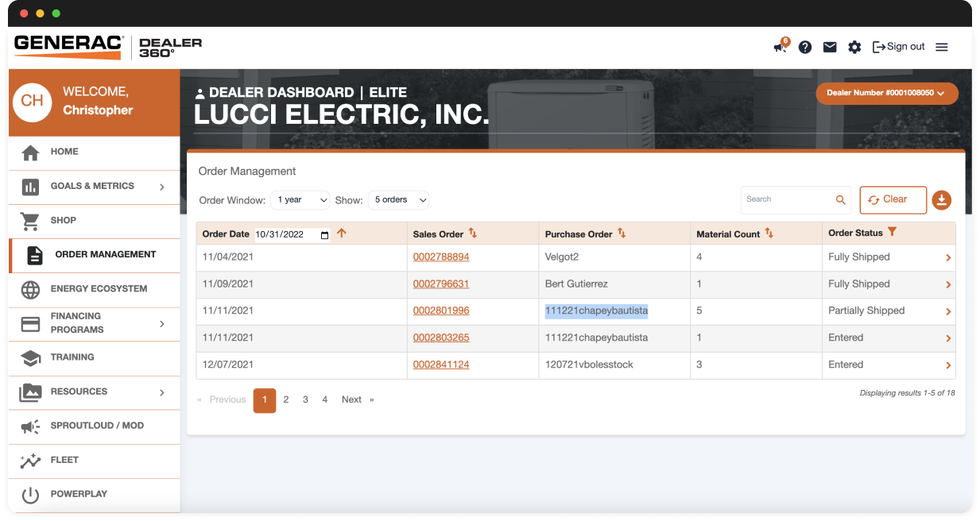The height and width of the screenshot is (521, 980).
Task: Open sales order 0002788894 link
Action: [440, 257]
